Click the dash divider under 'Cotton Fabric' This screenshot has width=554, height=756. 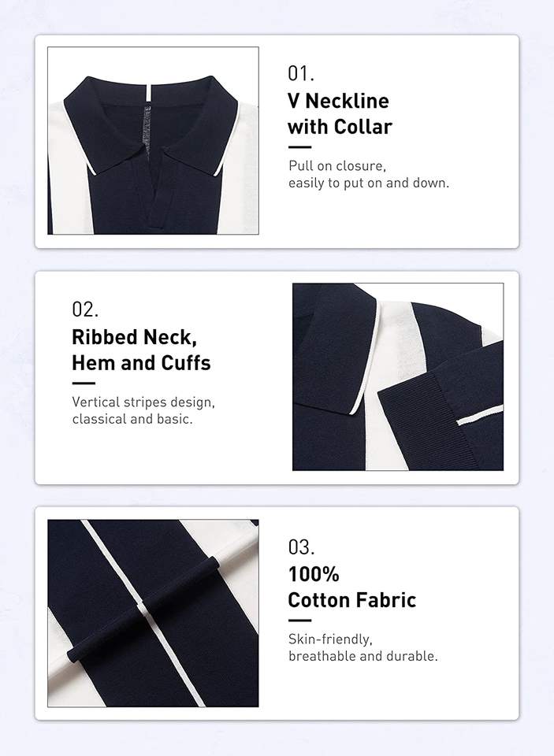pos(299,620)
